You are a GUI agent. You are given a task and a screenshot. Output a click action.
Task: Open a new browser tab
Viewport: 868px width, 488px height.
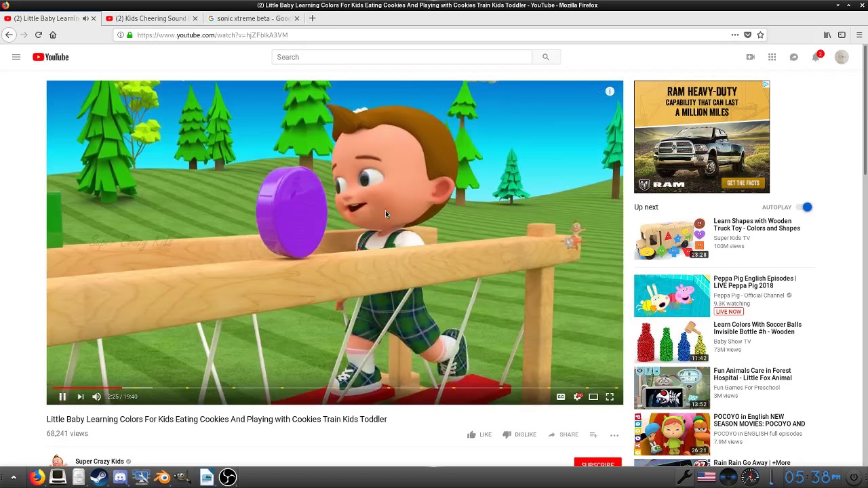coord(312,18)
